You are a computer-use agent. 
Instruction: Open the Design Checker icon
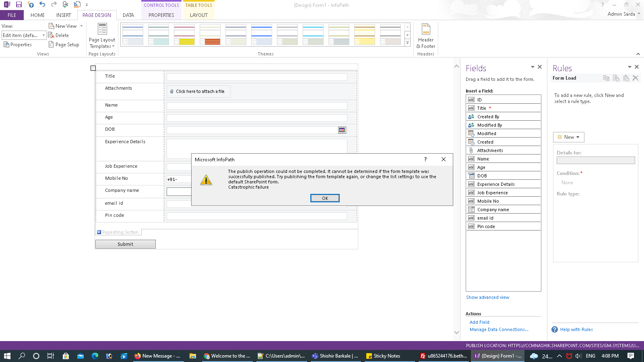point(65,4)
